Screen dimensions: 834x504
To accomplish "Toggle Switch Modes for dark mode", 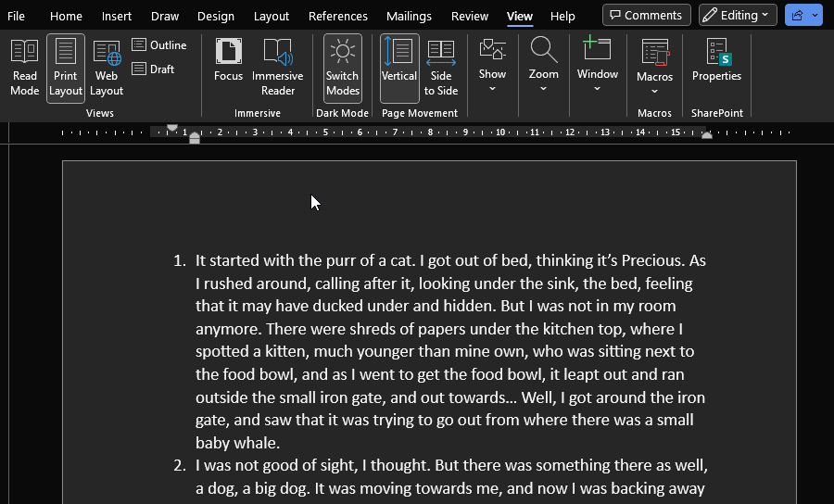I will [343, 68].
